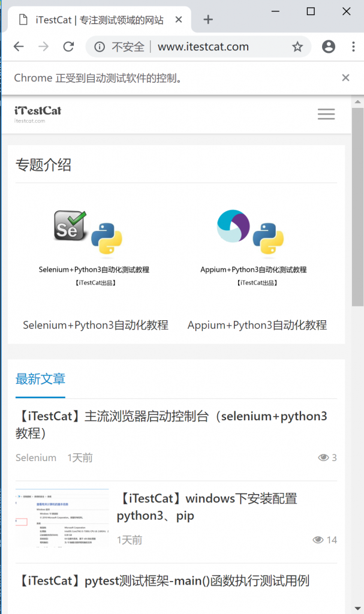The height and width of the screenshot is (614, 364).
Task: Open the Appium+Python3自动化教程 link
Action: [x=257, y=325]
